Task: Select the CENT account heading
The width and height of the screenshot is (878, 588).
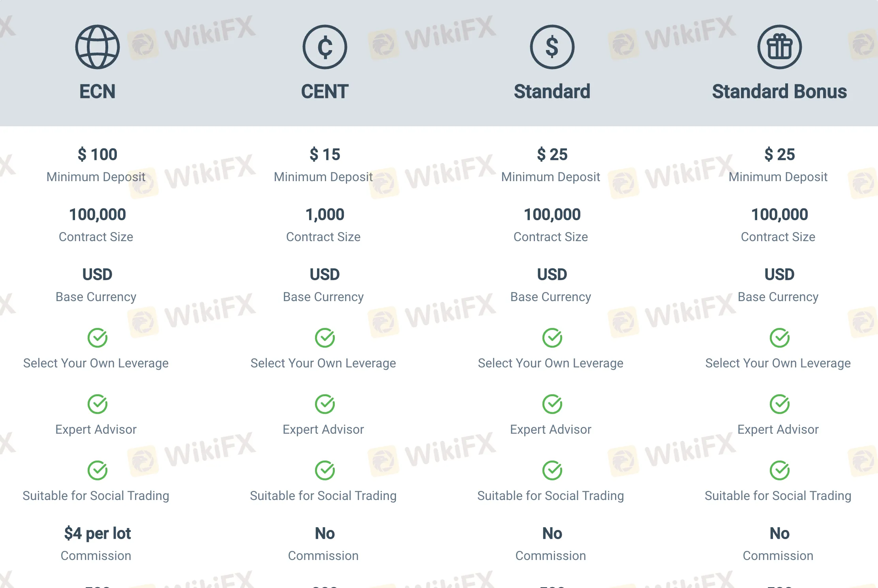Action: tap(325, 92)
